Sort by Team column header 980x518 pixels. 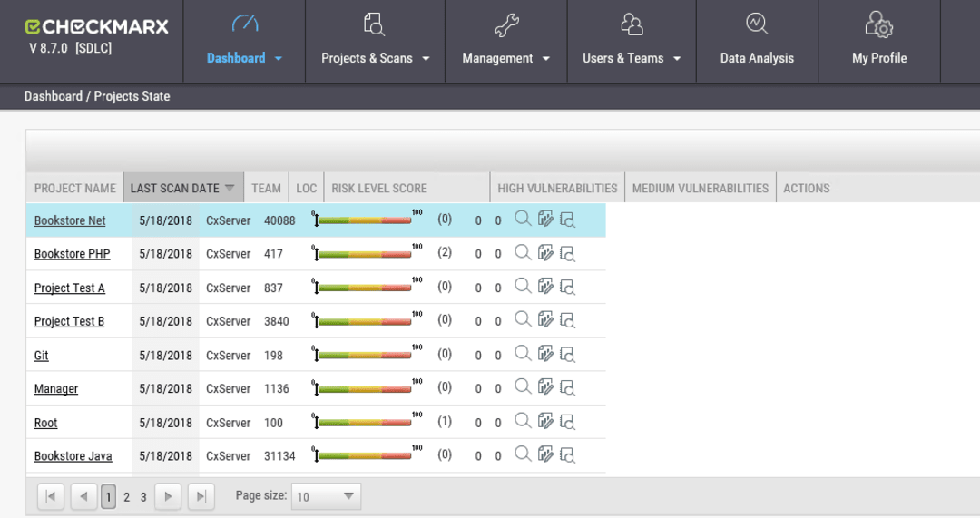(x=266, y=188)
